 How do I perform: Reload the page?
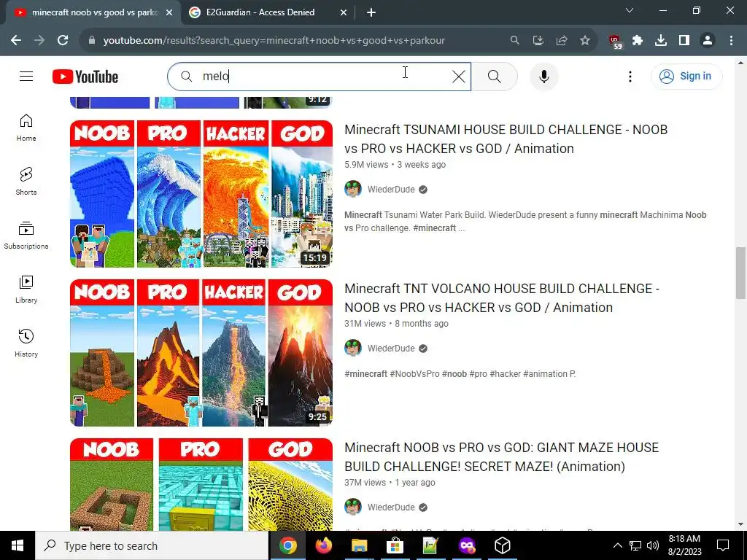point(63,41)
